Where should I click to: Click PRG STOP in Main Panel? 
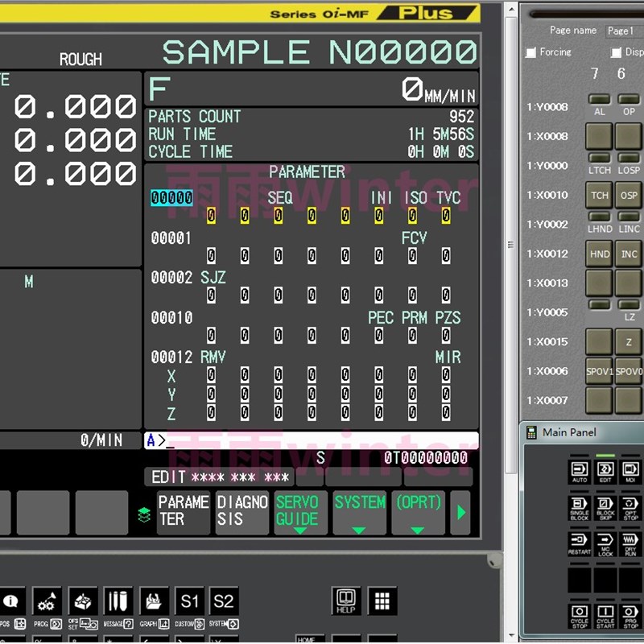pyautogui.click(x=630, y=616)
